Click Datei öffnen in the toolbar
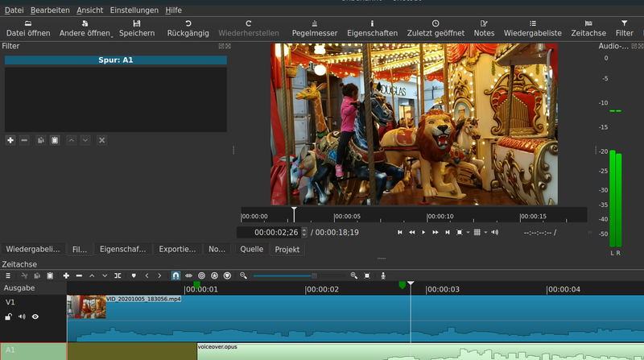 (28, 28)
